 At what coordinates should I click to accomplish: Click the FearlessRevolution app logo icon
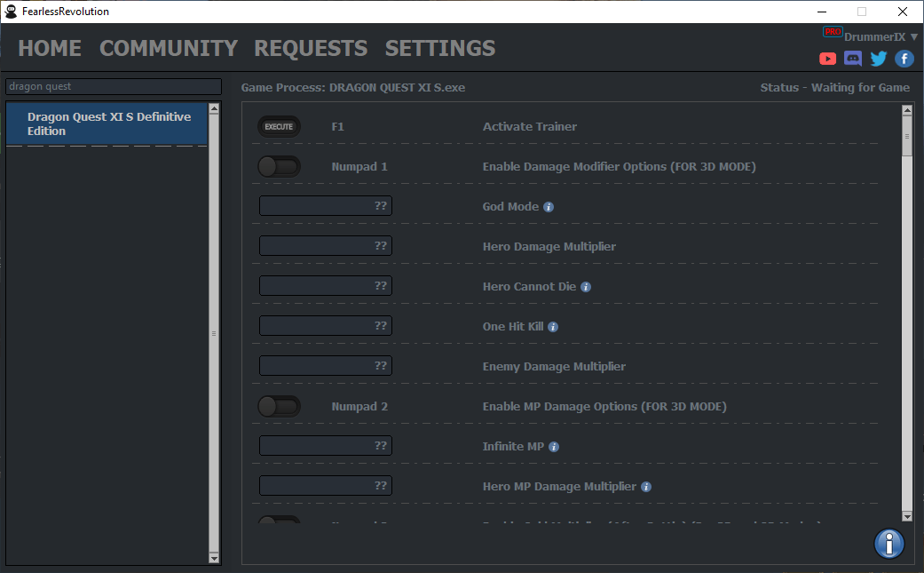pos(11,12)
